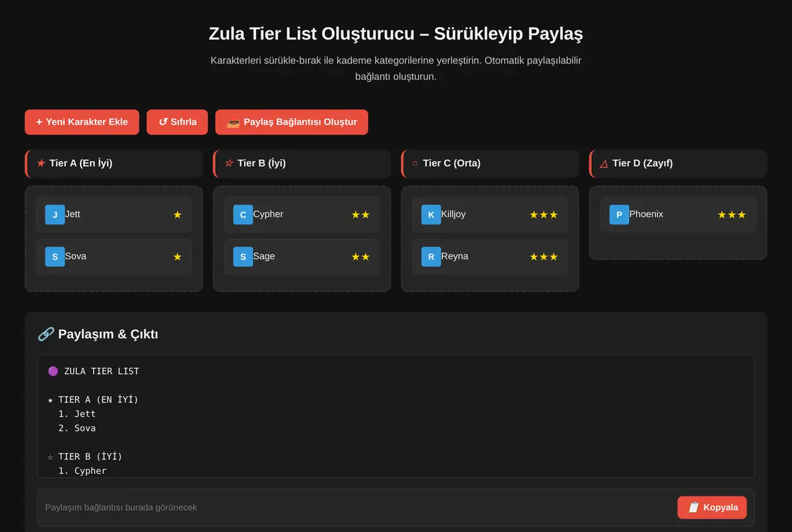Click the clipboard icon in the Kopyala button
Screen dimensions: 792x532
694,508
